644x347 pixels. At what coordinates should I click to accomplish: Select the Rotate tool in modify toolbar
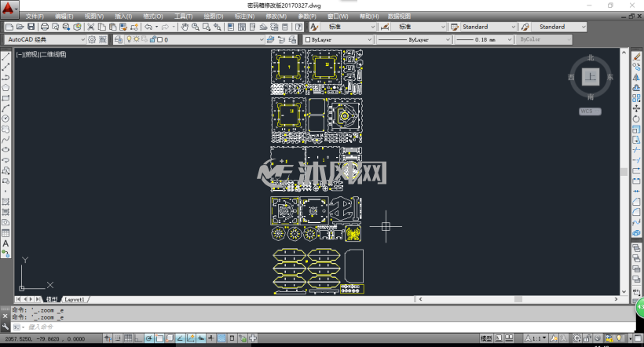click(x=636, y=119)
